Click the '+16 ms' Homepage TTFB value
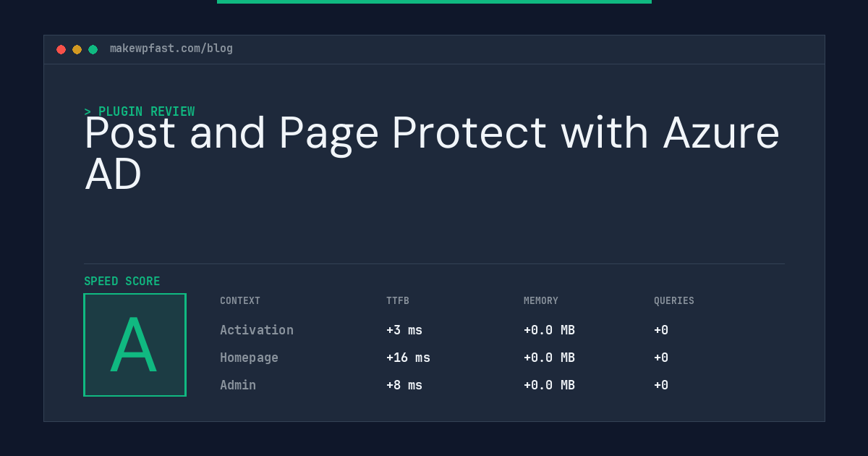 point(408,358)
